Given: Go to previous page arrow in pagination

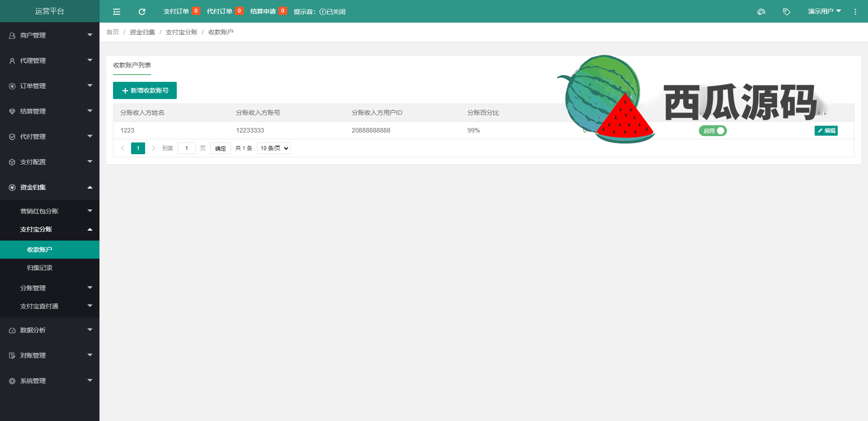Looking at the screenshot, I should coord(123,148).
